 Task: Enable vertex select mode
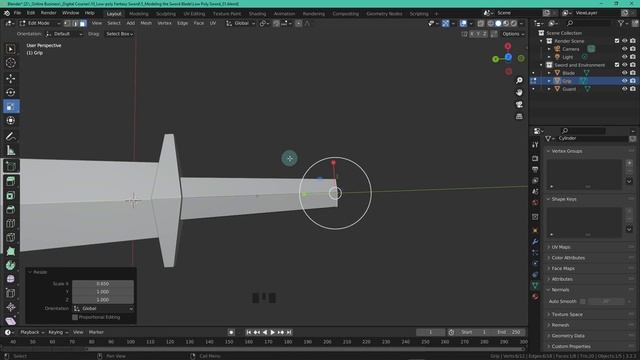(67, 23)
